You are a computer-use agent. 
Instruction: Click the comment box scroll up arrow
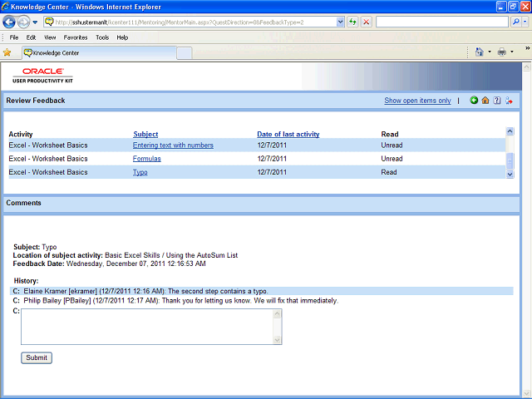277,313
